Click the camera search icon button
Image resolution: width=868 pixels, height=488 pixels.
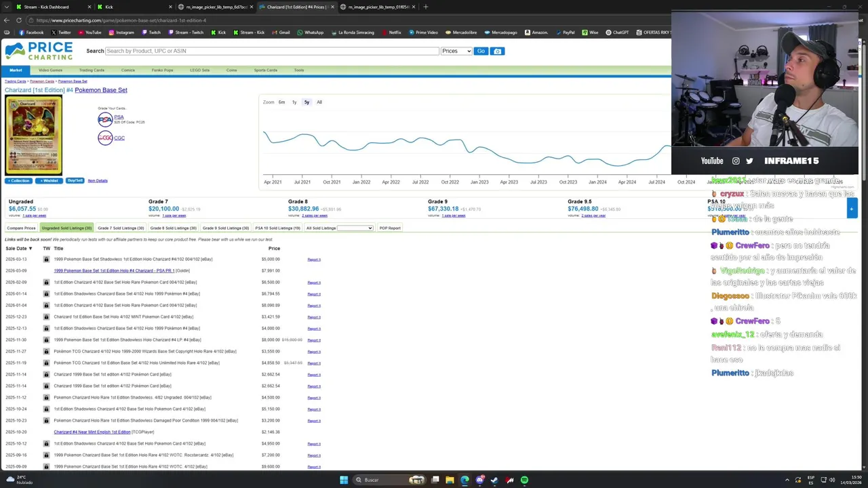(x=497, y=51)
